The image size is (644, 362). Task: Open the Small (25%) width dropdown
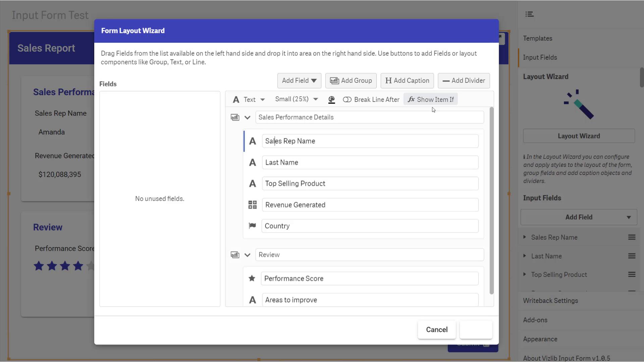(297, 99)
